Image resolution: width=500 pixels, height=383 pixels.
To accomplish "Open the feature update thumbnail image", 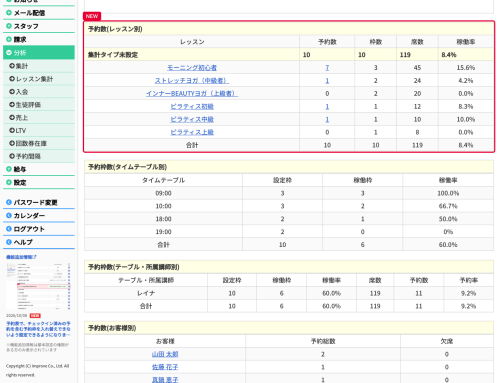I will (x=38, y=286).
